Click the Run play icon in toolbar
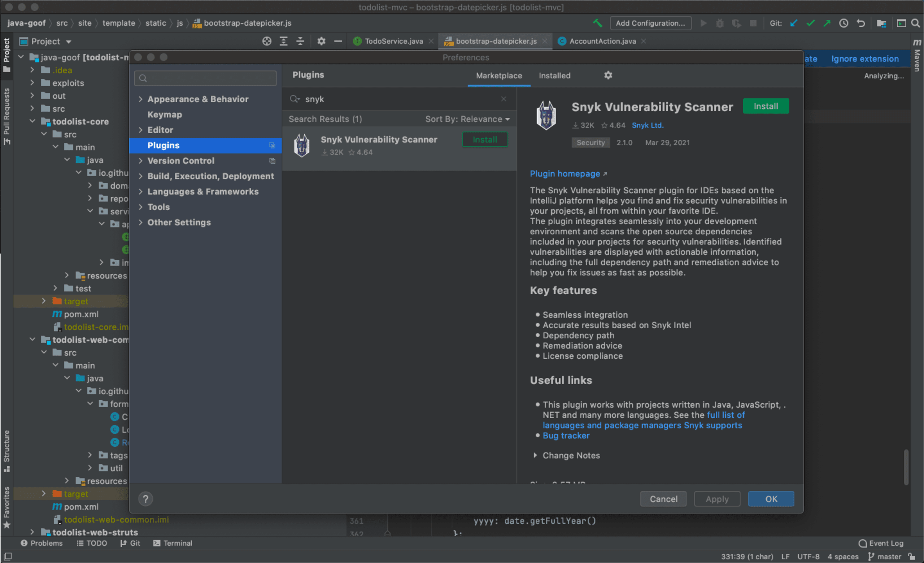The width and height of the screenshot is (924, 563). point(703,23)
